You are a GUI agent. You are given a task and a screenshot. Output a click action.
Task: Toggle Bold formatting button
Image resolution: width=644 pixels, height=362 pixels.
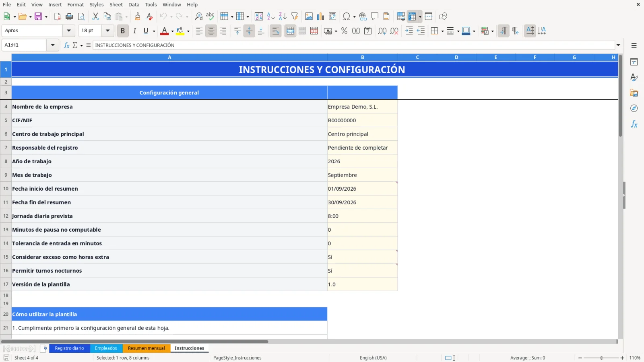(x=122, y=31)
